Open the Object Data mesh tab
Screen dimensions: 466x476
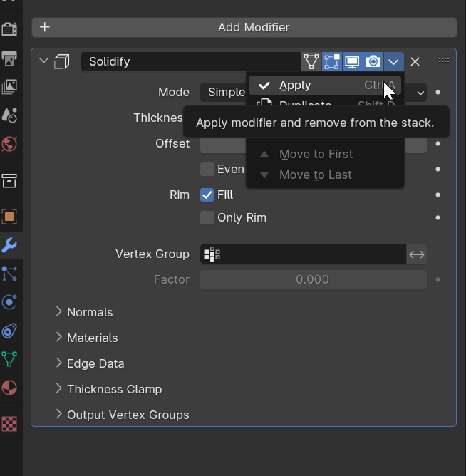tap(9, 359)
